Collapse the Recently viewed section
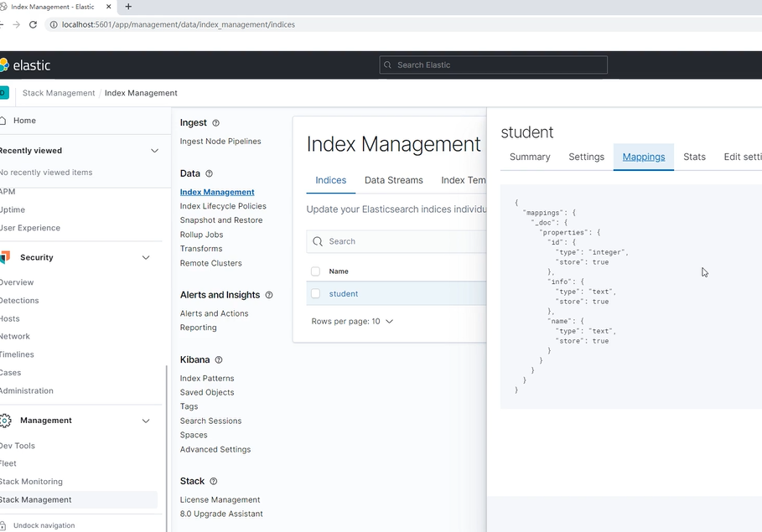The image size is (762, 532). [x=154, y=151]
